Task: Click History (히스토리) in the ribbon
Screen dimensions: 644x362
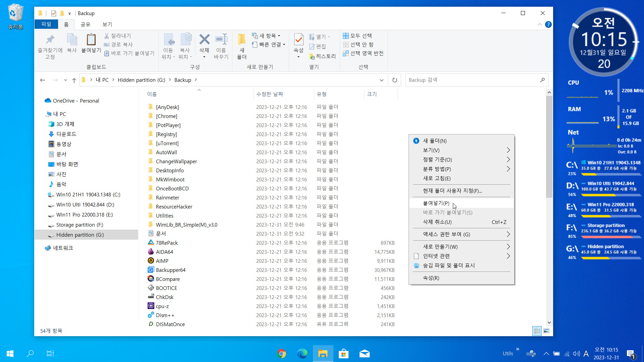Action: click(322, 56)
